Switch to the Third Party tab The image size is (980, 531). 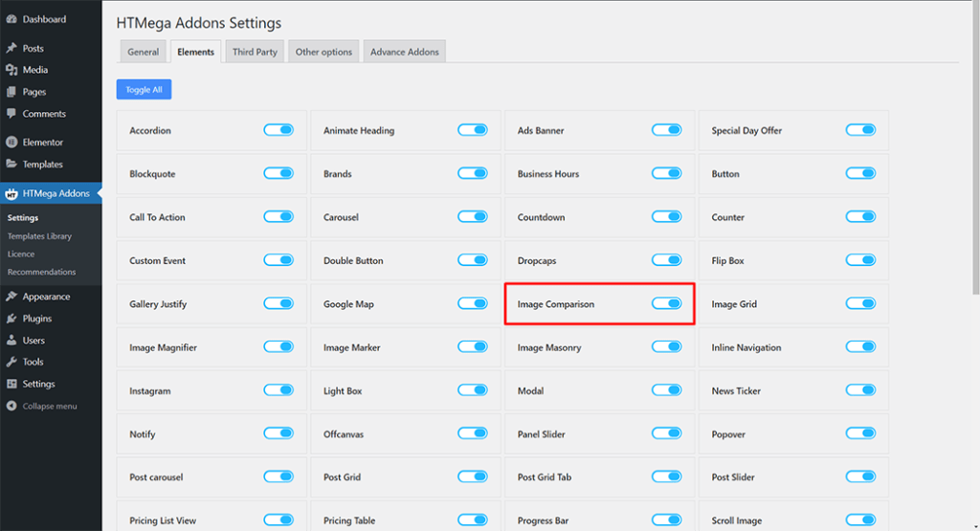tap(255, 52)
